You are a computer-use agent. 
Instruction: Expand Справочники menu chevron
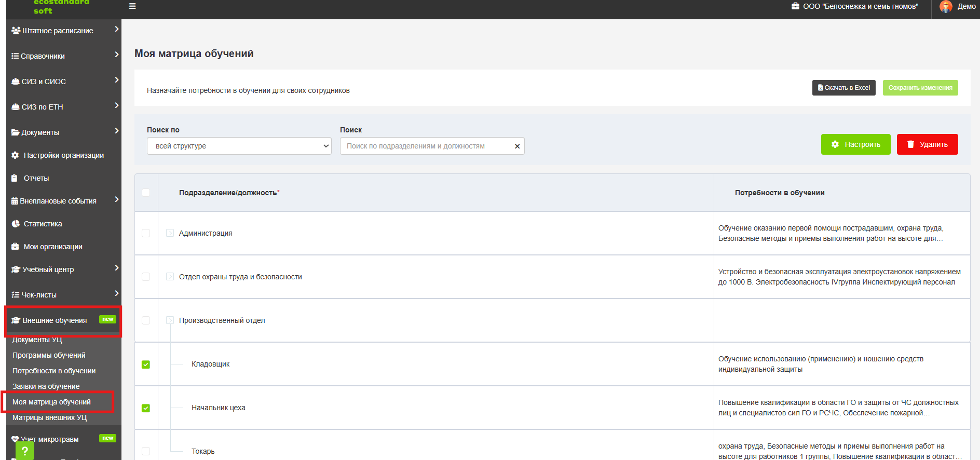tap(117, 55)
